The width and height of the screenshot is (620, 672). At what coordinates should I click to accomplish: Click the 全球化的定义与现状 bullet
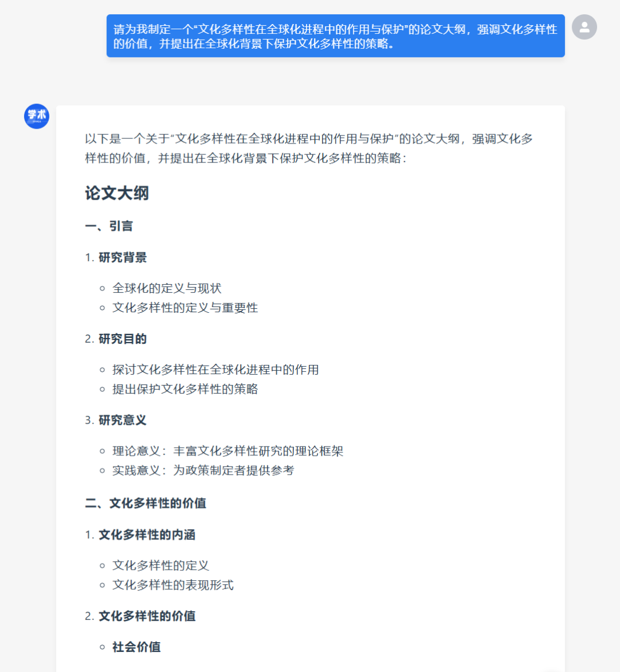click(167, 288)
